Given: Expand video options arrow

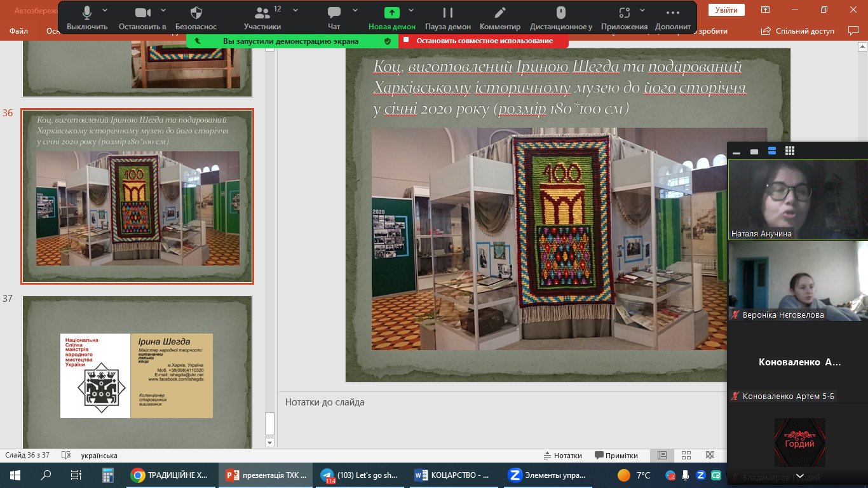Looking at the screenshot, I should coord(163,10).
